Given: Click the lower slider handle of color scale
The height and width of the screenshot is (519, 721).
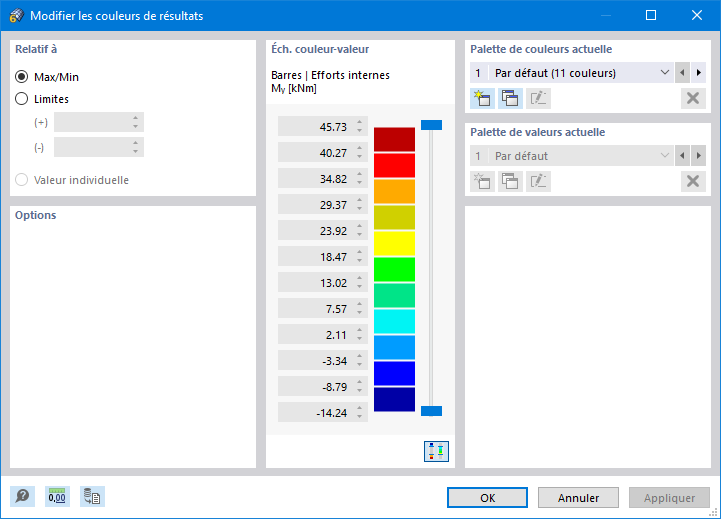Looking at the screenshot, I should coord(431,411).
